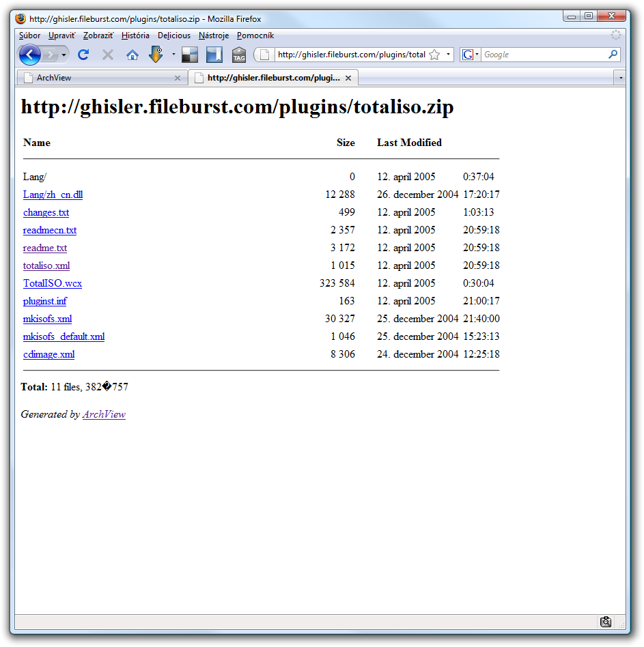The height and width of the screenshot is (647, 644).
Task: Open the readmecn.txt link
Action: pyautogui.click(x=50, y=230)
